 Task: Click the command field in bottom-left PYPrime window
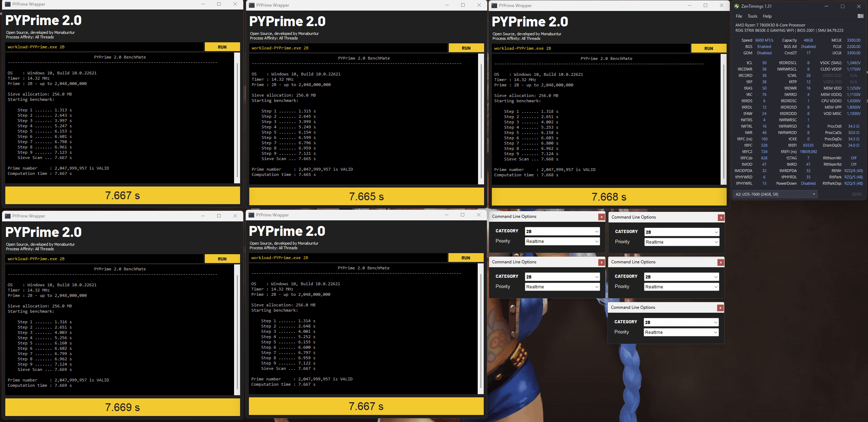tap(104, 259)
